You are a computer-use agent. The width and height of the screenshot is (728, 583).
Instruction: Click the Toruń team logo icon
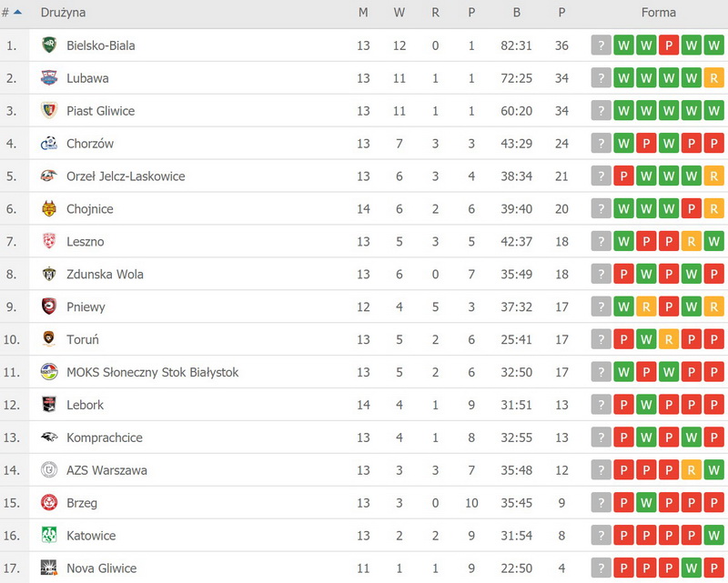pos(49,340)
